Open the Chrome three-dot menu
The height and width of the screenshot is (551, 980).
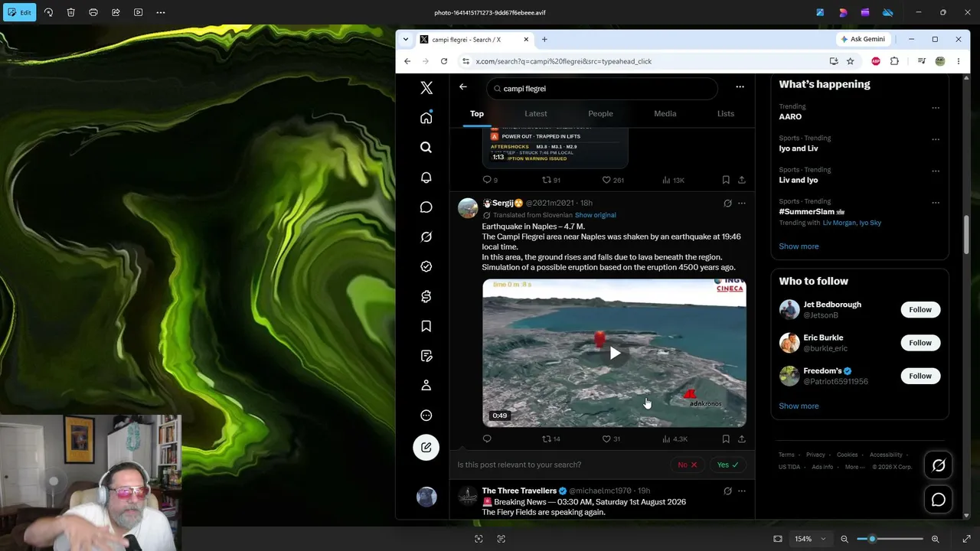959,61
